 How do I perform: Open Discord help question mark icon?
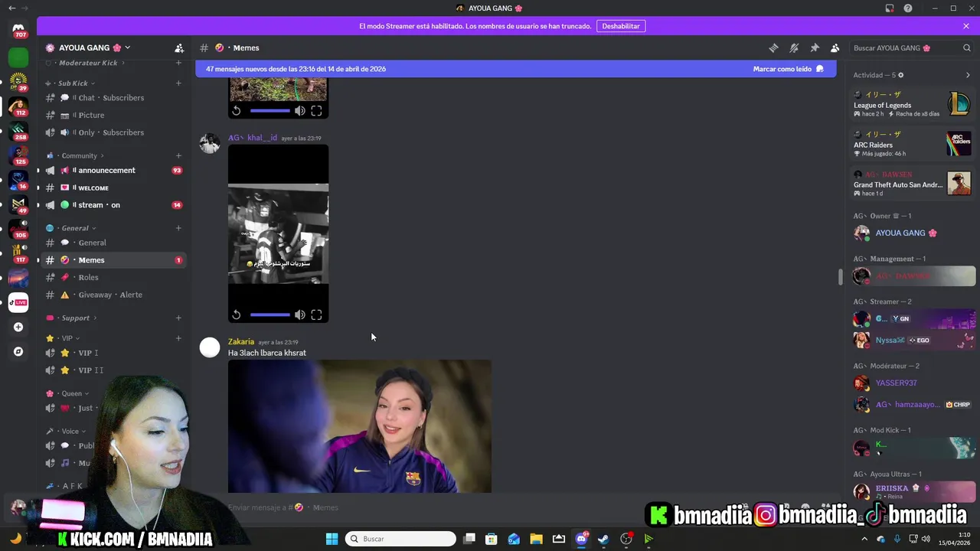click(x=908, y=8)
